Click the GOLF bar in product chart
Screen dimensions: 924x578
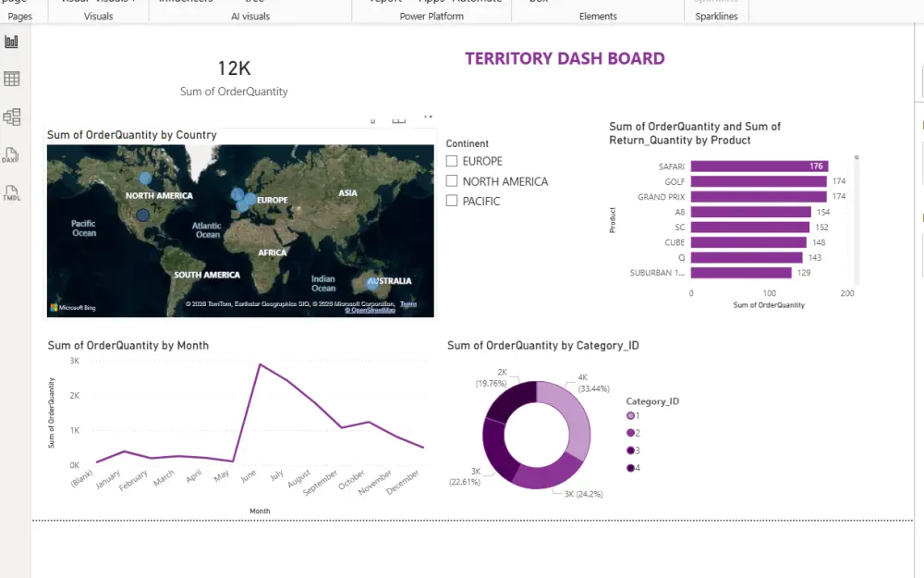point(759,181)
